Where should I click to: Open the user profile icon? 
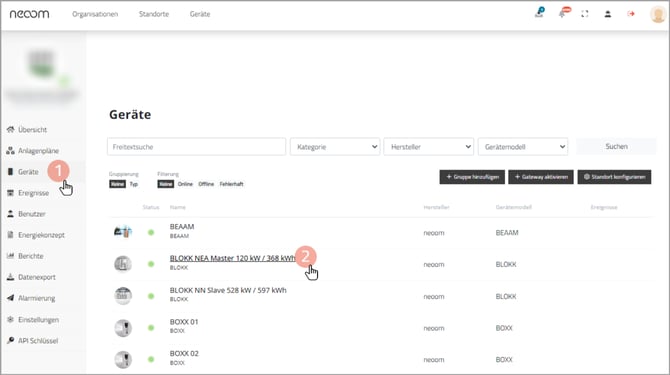(608, 14)
